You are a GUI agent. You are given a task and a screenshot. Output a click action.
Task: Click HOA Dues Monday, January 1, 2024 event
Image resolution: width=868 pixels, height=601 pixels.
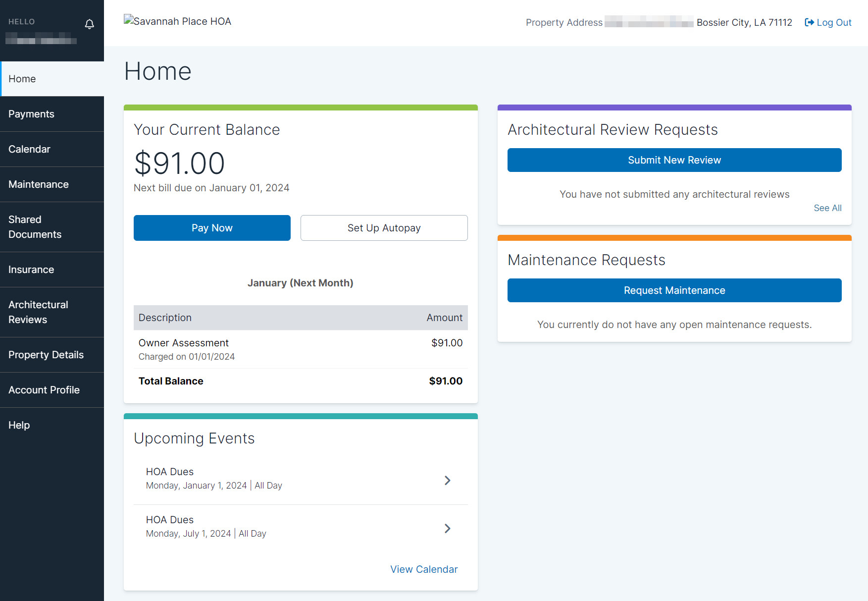point(301,479)
